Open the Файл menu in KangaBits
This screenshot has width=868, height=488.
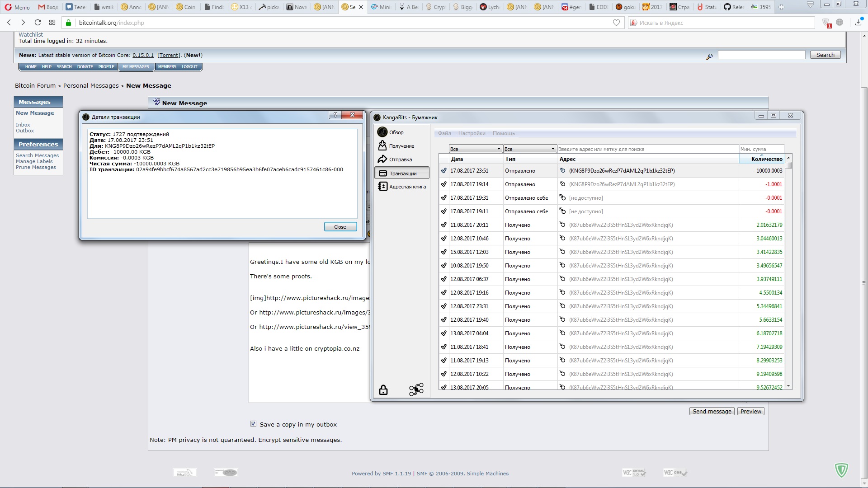[444, 133]
